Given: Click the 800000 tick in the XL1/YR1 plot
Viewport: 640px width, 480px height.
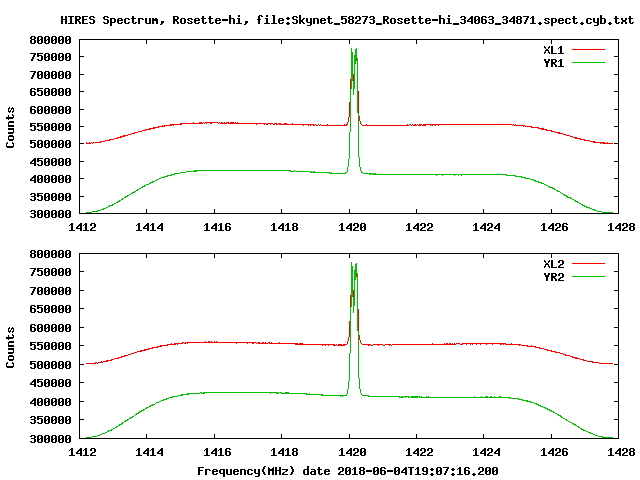Looking at the screenshot, I should click(50, 40).
